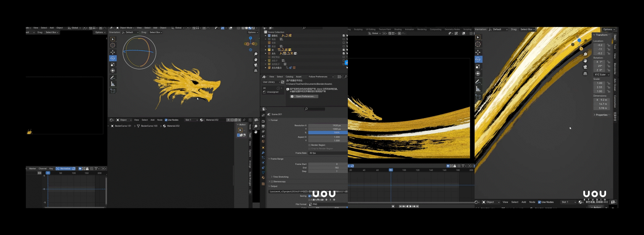This screenshot has width=644, height=235.
Task: Expand the Time Stretching panel
Action: click(x=280, y=177)
